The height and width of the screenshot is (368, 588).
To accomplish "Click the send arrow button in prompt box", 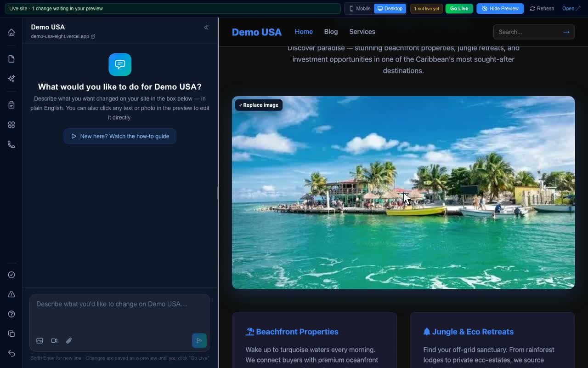I will pyautogui.click(x=199, y=341).
